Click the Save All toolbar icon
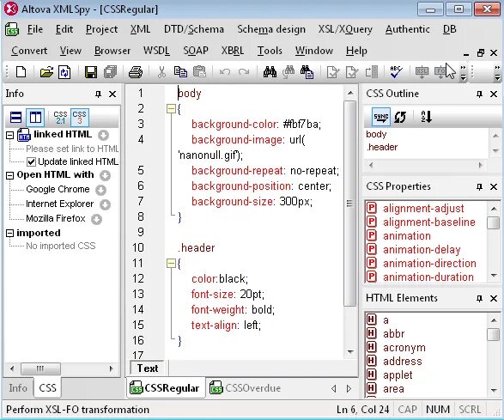The height and width of the screenshot is (420, 504). click(110, 71)
